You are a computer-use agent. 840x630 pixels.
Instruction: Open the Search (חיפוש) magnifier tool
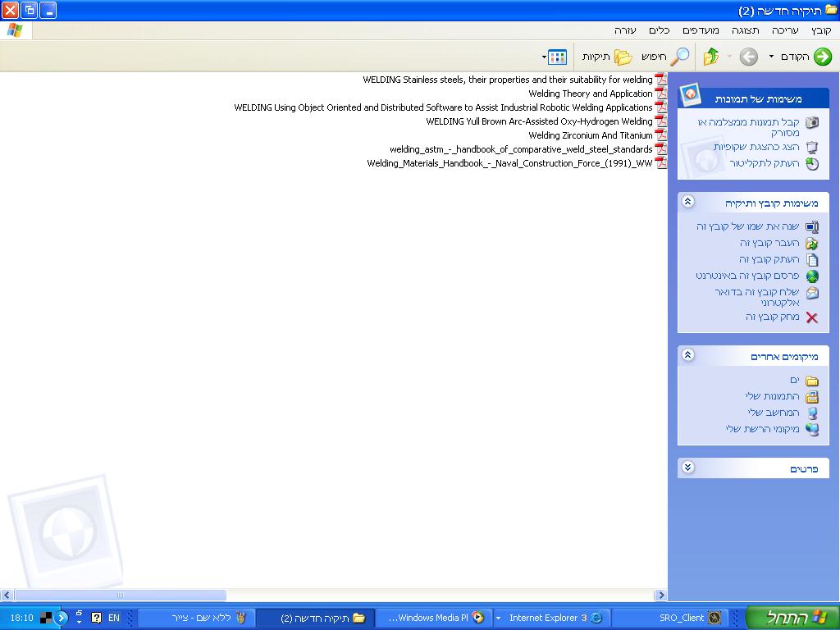[679, 57]
